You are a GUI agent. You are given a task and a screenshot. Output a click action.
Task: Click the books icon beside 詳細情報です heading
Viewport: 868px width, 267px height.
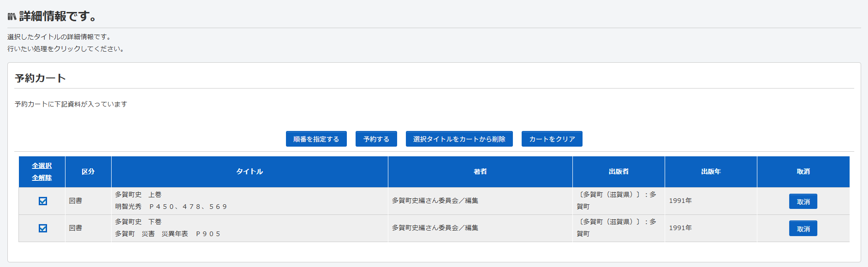[x=12, y=17]
